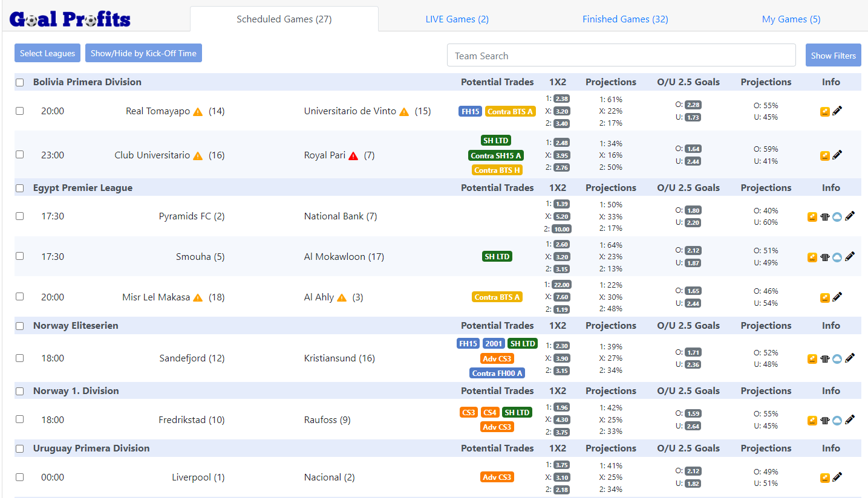Click pencil notes icon for Pyramids FC match
868x498 pixels.
850,216
